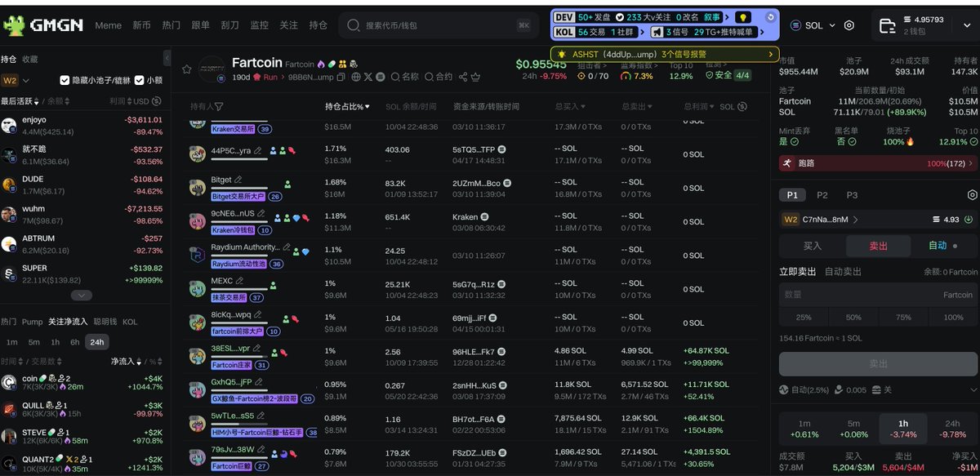
Task: Refresh the DEV/KOL info banner
Action: [x=771, y=16]
